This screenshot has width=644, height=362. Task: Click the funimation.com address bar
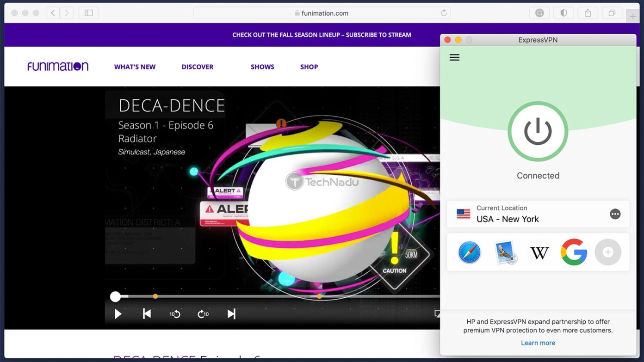pyautogui.click(x=322, y=13)
